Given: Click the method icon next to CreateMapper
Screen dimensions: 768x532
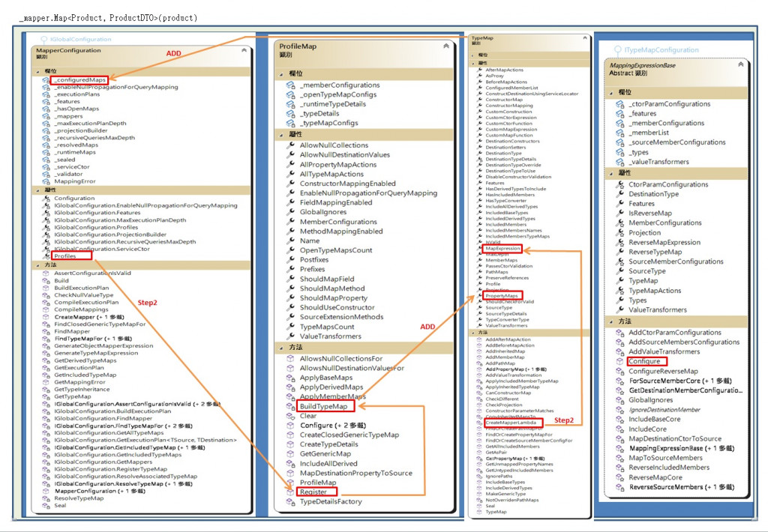Looking at the screenshot, I should [x=46, y=317].
